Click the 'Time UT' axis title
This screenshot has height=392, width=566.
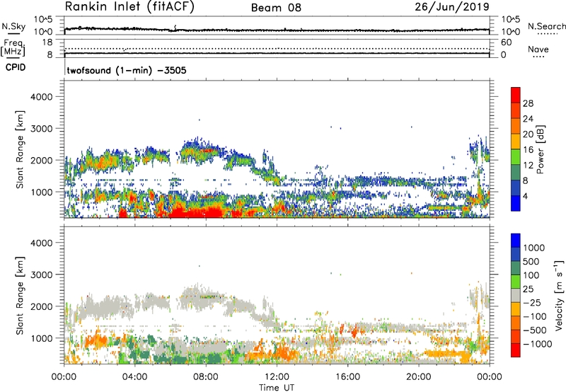click(x=277, y=387)
